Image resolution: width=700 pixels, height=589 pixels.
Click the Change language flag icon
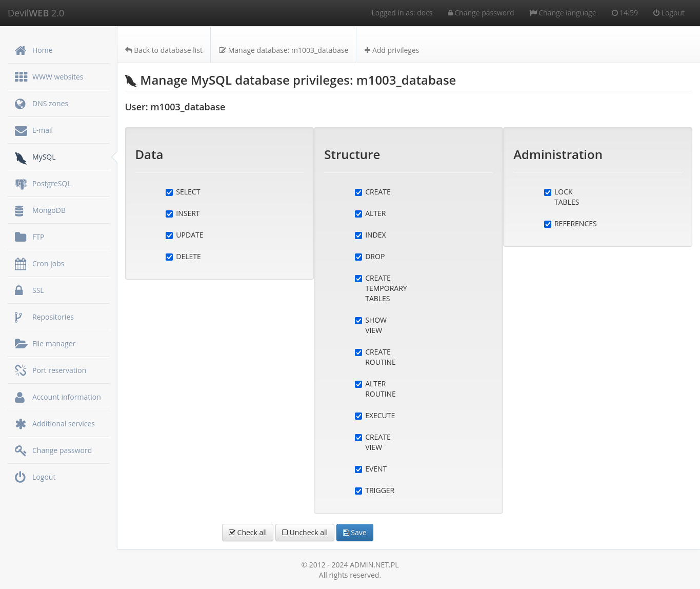coord(533,12)
